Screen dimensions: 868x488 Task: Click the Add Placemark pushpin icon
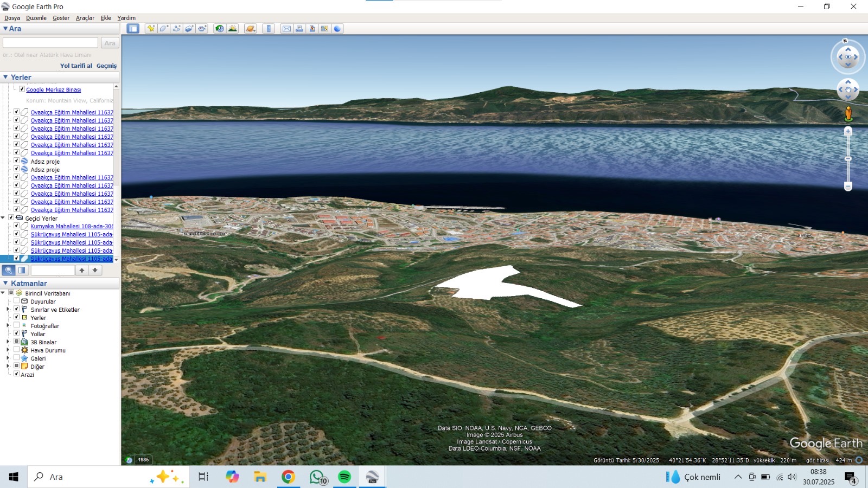tap(151, 29)
